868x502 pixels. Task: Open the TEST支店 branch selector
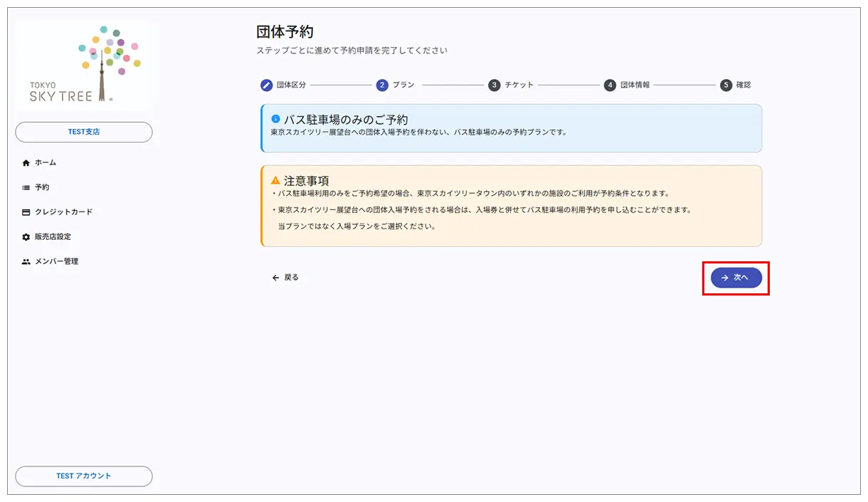tap(83, 132)
